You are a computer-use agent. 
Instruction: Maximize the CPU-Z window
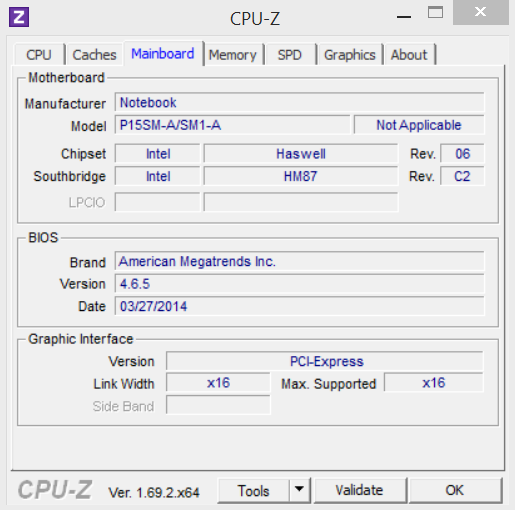(x=435, y=13)
